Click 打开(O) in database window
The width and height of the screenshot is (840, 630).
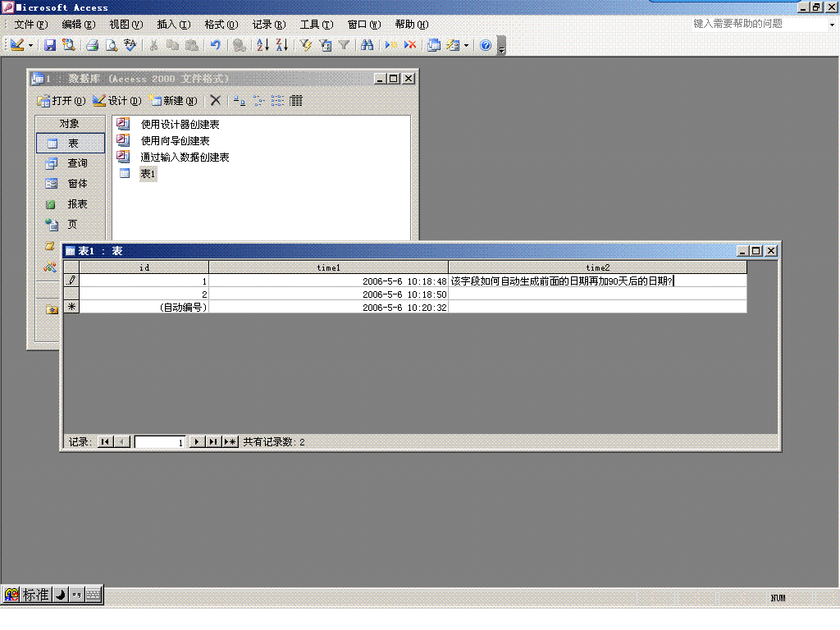(61, 101)
